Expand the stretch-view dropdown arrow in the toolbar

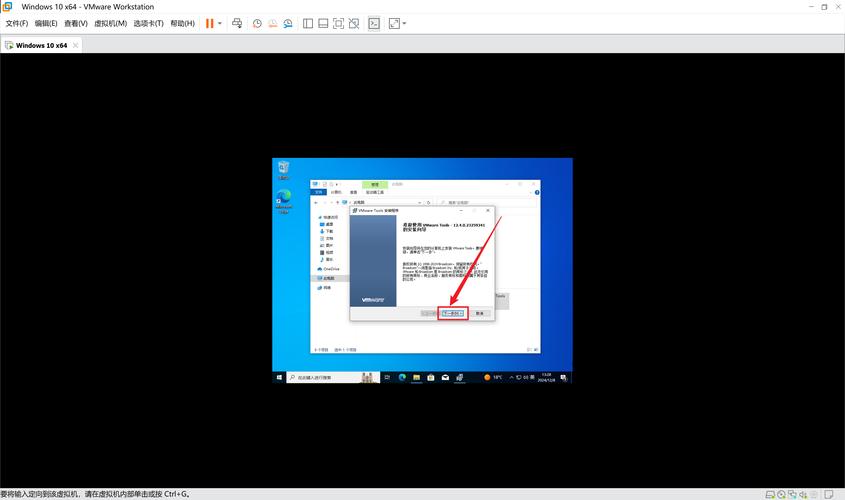pos(405,23)
